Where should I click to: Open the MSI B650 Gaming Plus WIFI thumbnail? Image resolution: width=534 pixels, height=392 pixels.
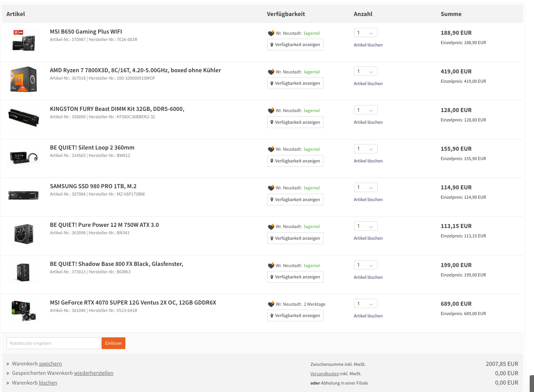[x=24, y=41]
